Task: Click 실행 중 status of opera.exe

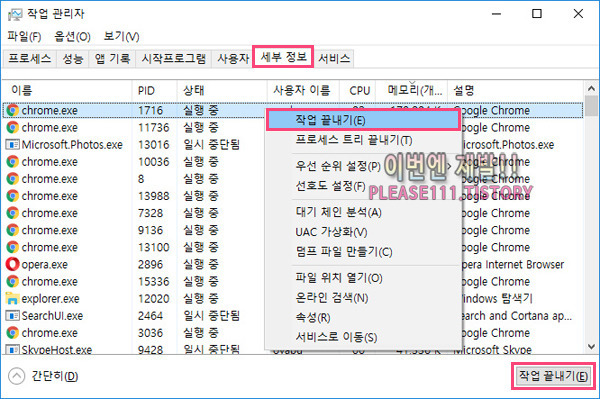Action: tap(201, 264)
